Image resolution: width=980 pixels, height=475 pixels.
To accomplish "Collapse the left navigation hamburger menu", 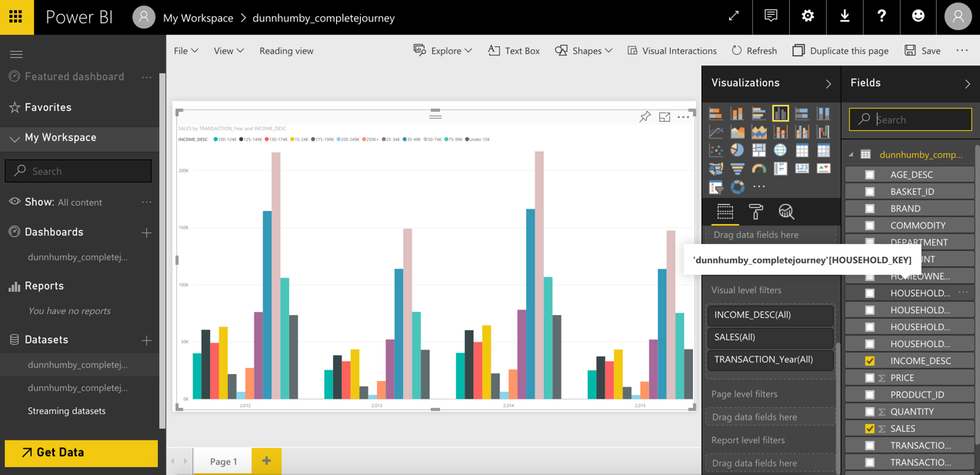I will pyautogui.click(x=16, y=54).
